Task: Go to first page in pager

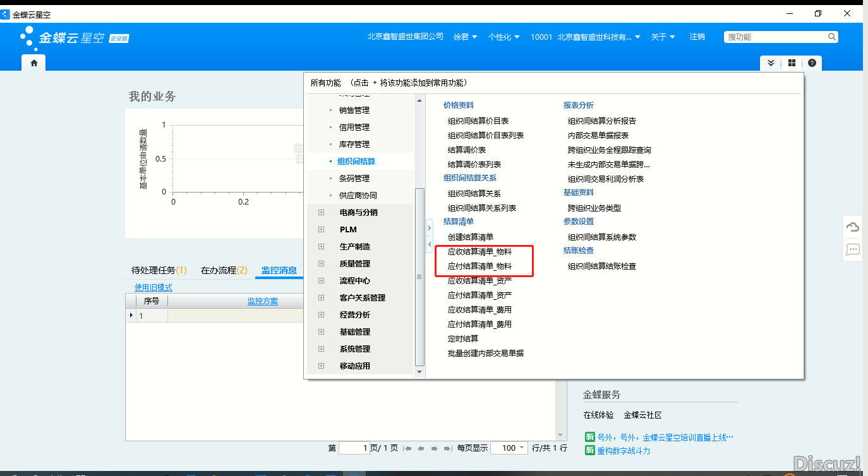Action: 407,448
